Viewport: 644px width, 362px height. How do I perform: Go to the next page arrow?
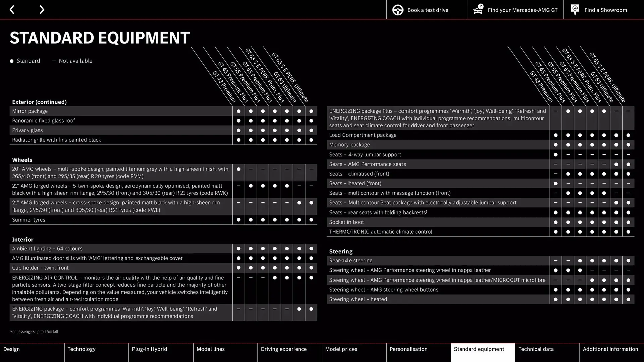point(42,10)
